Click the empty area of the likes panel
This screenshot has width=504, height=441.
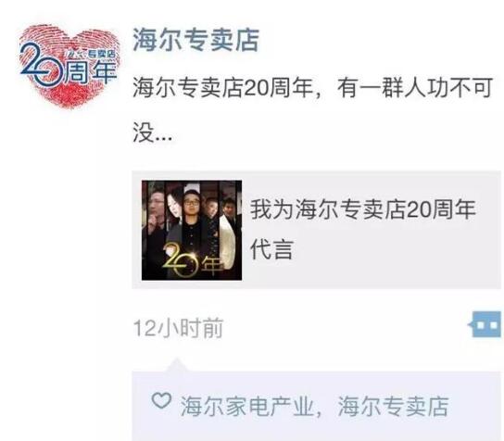(x=317, y=429)
